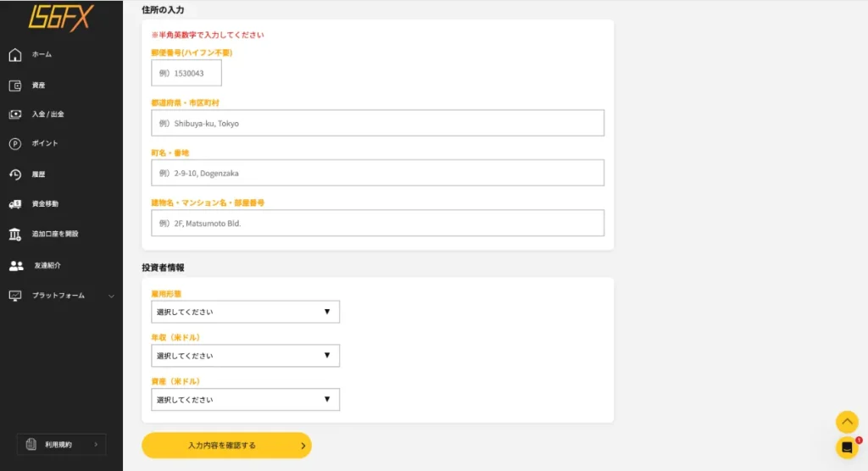868x471 pixels.
Task: Open the 利用規約 terms button
Action: [x=61, y=444]
